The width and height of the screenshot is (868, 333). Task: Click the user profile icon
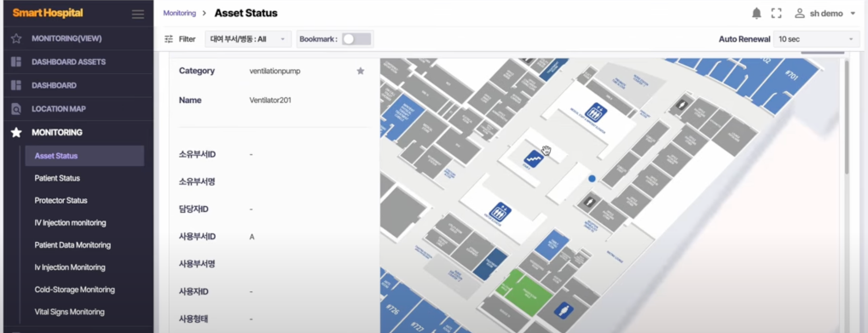pos(799,14)
